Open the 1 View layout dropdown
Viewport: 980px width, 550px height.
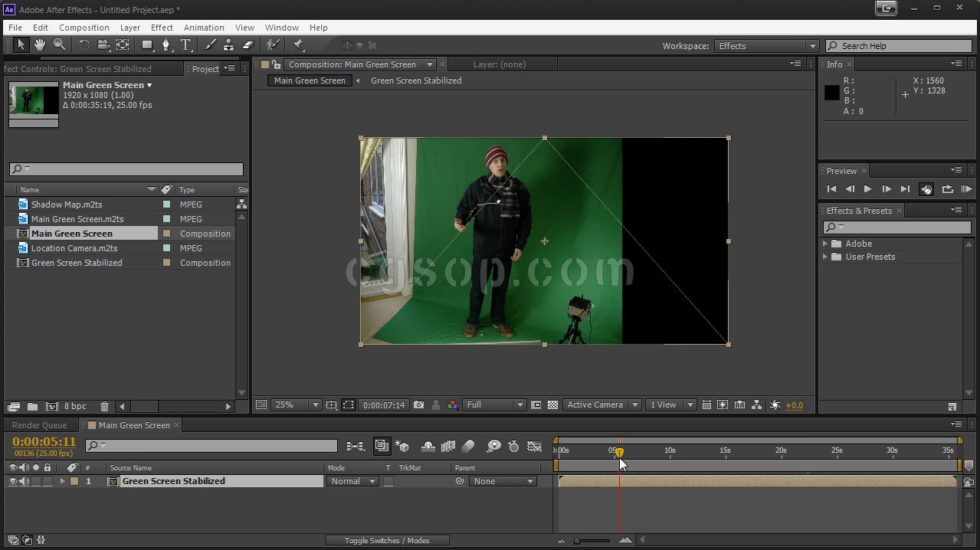670,404
